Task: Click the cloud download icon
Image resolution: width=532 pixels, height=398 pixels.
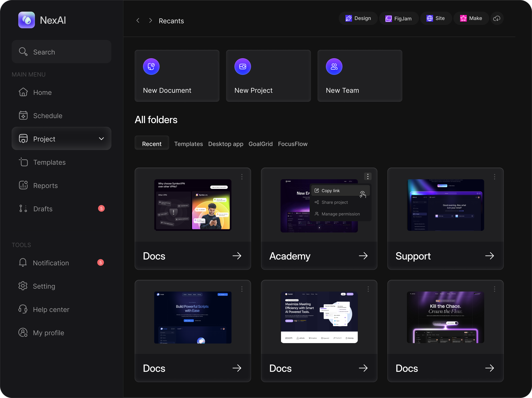Action: pyautogui.click(x=497, y=19)
